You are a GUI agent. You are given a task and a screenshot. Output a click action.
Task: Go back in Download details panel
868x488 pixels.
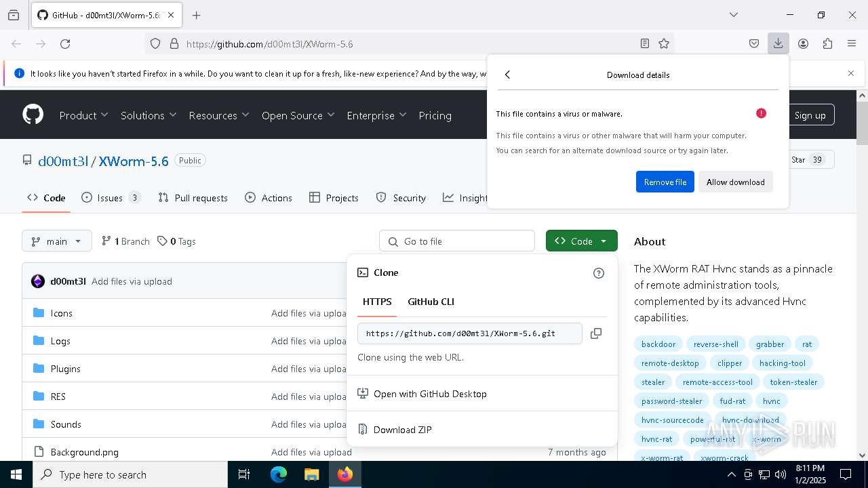pyautogui.click(x=507, y=75)
